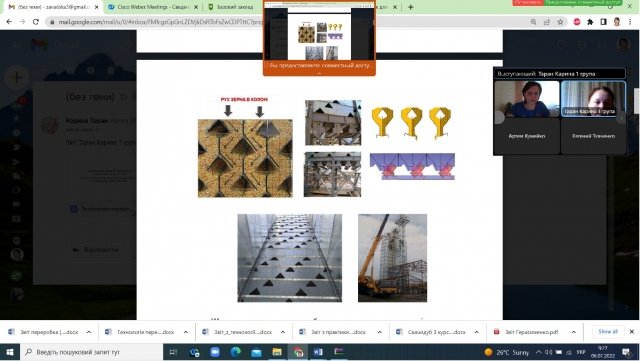
Task: Click the share page icon in the address bar
Action: pos(547,22)
